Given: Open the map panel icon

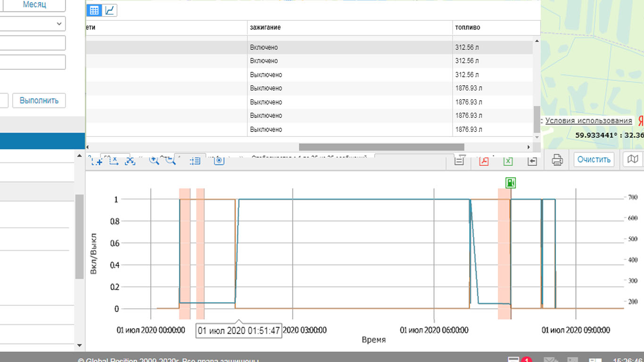Looking at the screenshot, I should pyautogui.click(x=633, y=160).
